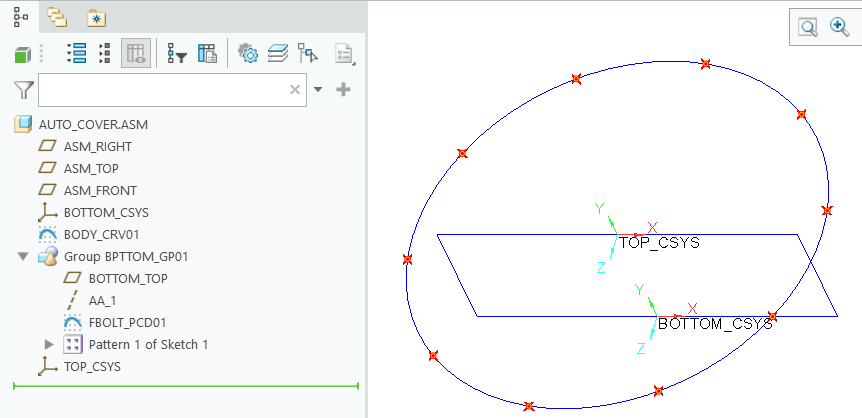Viewport: 862px width, 418px height.
Task: Click the plus add-filter button
Action: point(343,90)
